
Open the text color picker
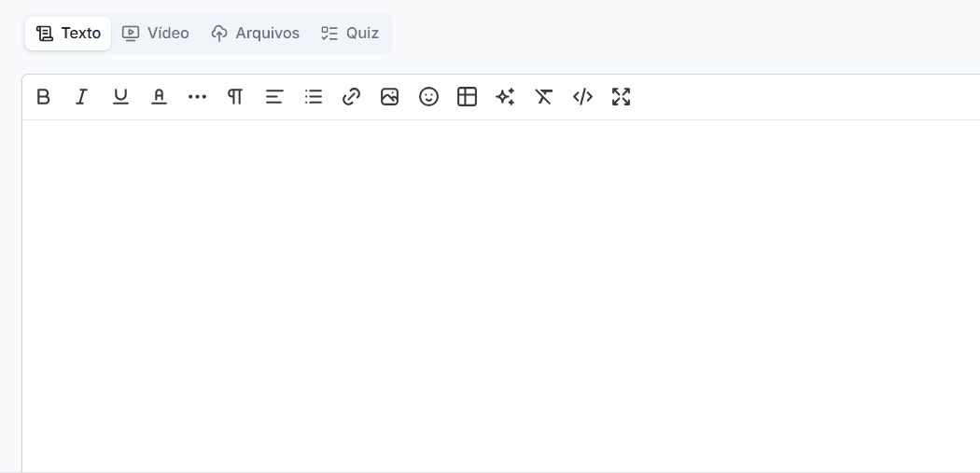pos(159,97)
